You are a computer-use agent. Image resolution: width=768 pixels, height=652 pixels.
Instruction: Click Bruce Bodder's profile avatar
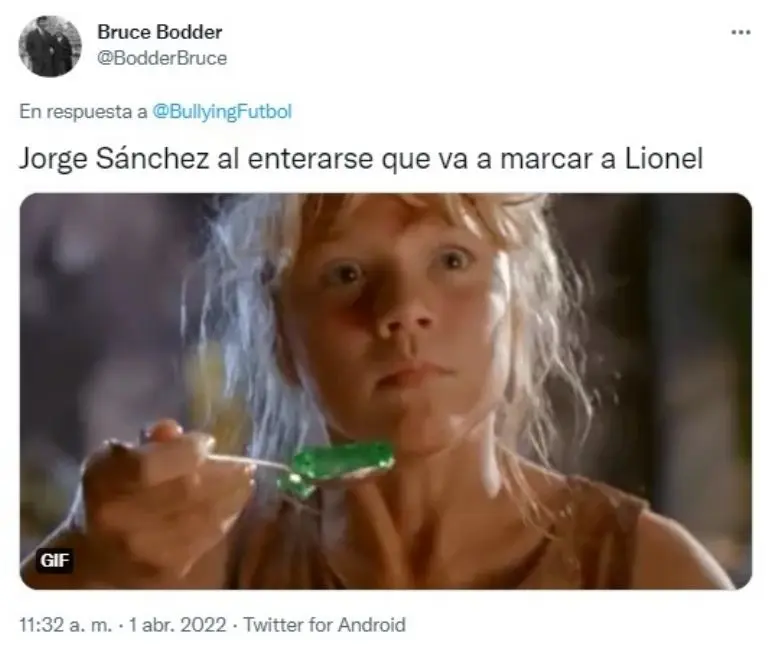[50, 46]
